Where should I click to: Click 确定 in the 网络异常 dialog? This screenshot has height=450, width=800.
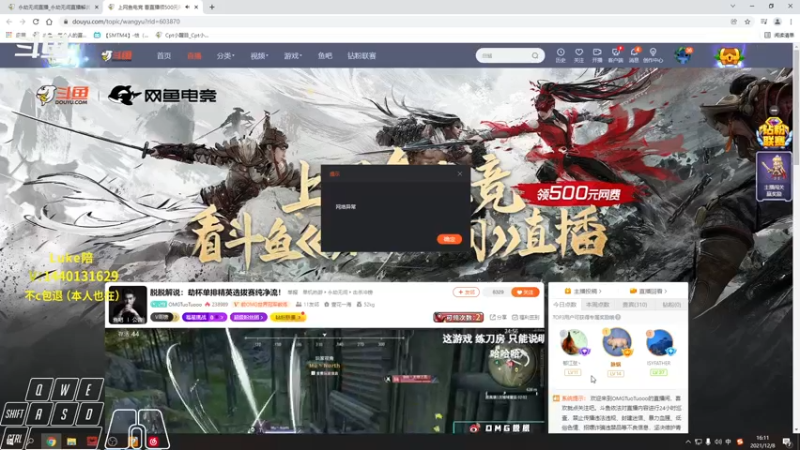(x=449, y=239)
